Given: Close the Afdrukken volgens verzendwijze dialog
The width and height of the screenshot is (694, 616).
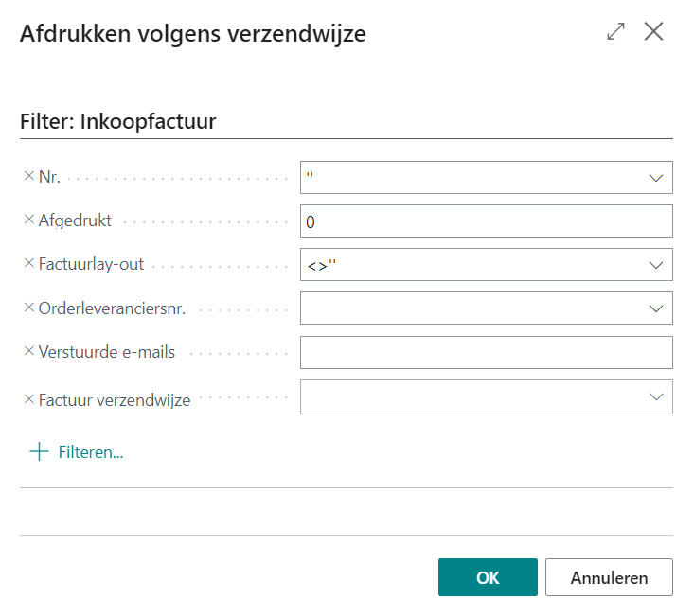Looking at the screenshot, I should click(653, 32).
